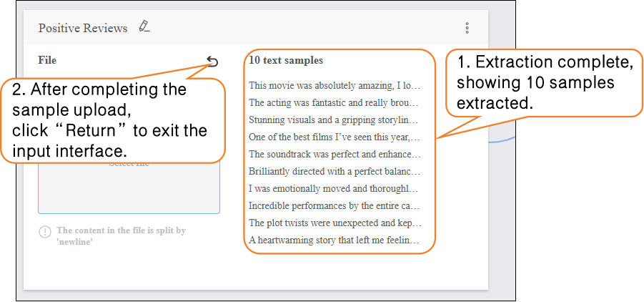Select sample "A heartwarming story"
This screenshot has width=644, height=302.
(x=335, y=240)
